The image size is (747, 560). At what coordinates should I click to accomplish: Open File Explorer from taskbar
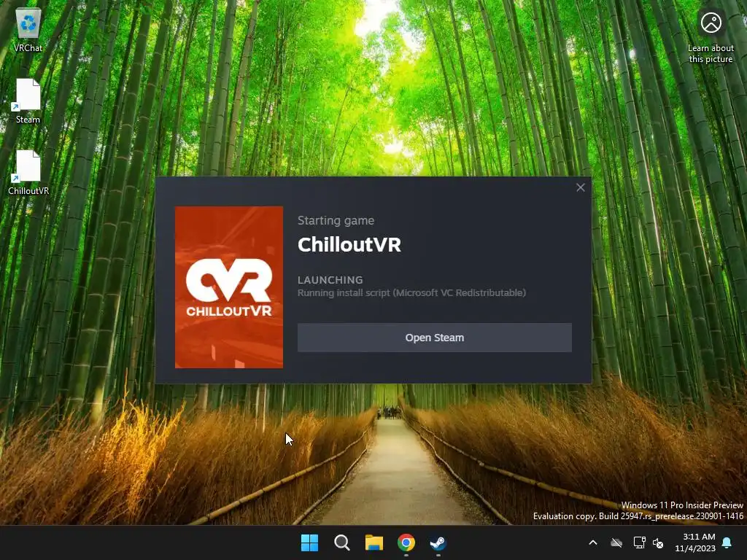[x=374, y=542]
